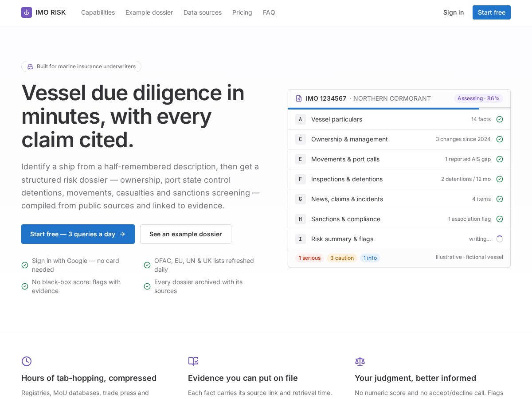Click the IMO RISK anchor logo icon
532x399 pixels.
coord(27,12)
